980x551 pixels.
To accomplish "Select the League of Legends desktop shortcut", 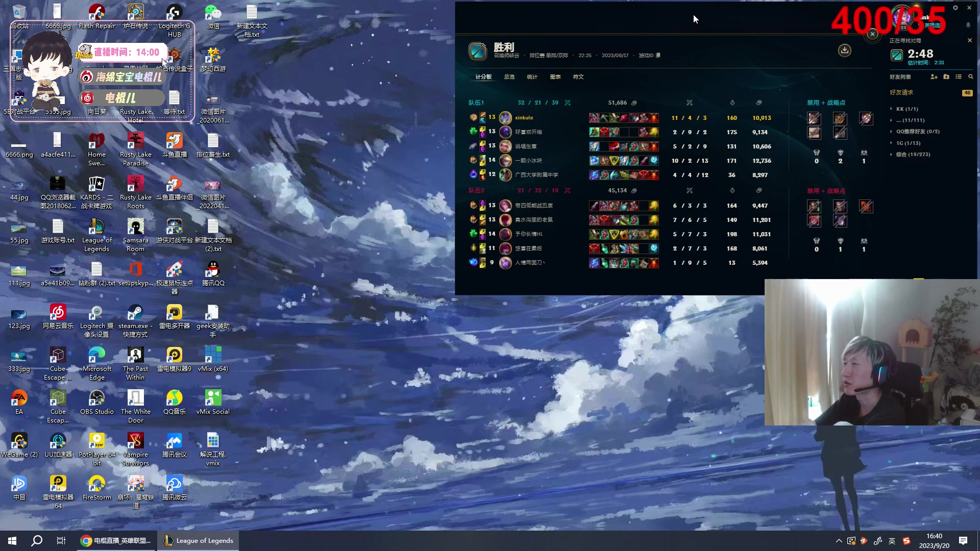I will 96,235.
